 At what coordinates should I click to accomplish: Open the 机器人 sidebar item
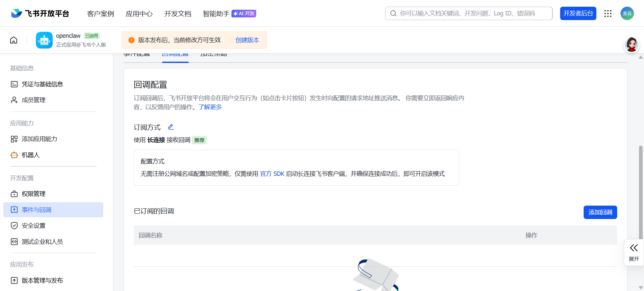point(31,155)
